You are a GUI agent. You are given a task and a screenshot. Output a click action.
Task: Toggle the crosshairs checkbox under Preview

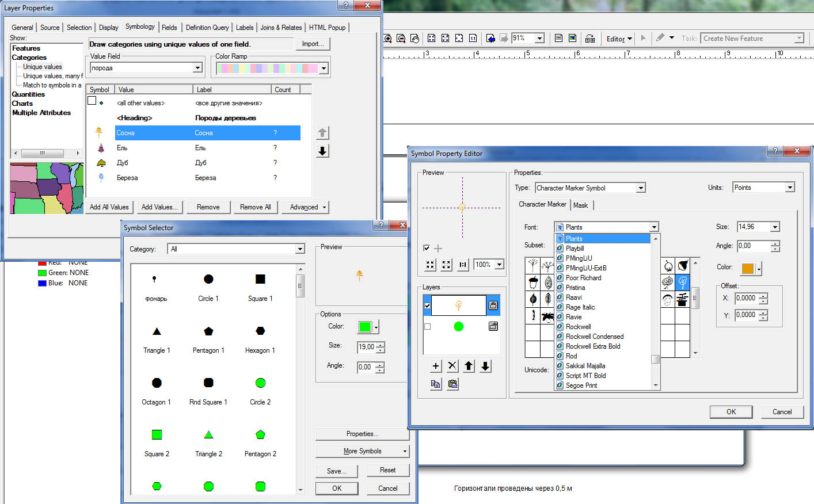[427, 248]
